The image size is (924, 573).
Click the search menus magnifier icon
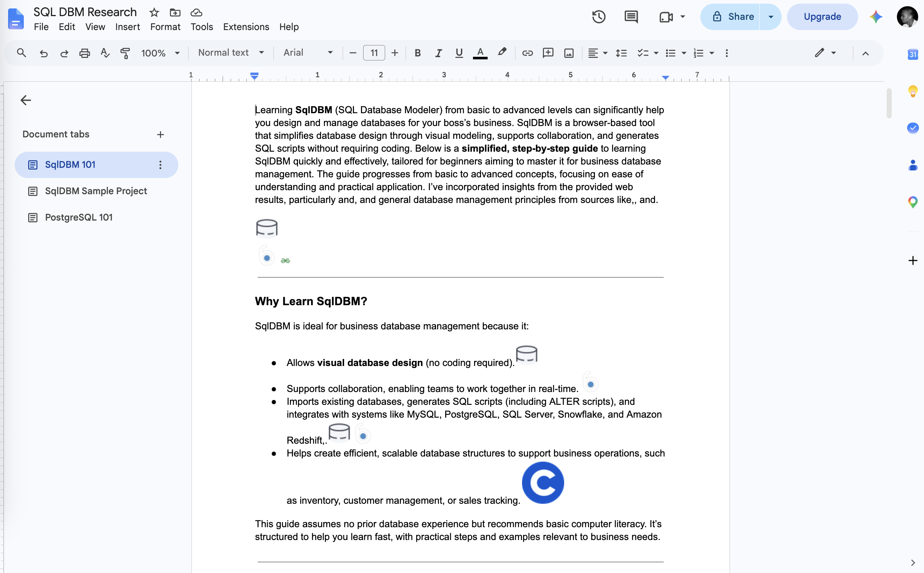22,53
